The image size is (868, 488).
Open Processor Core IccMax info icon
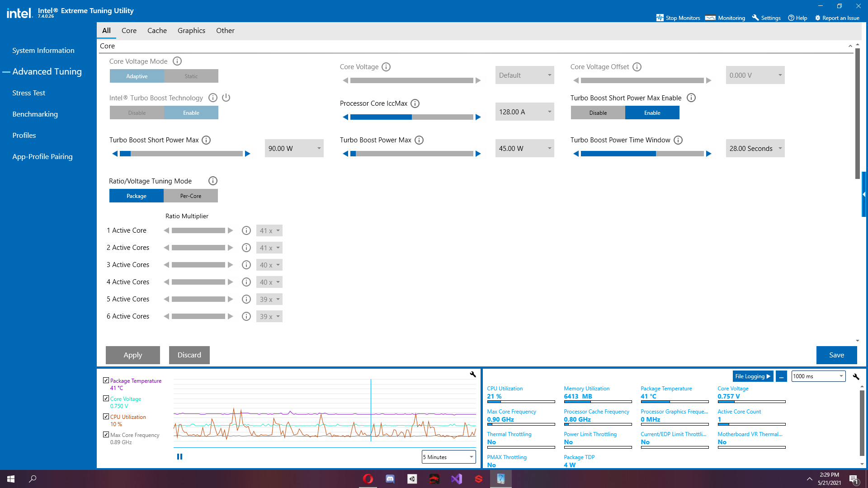click(x=415, y=103)
